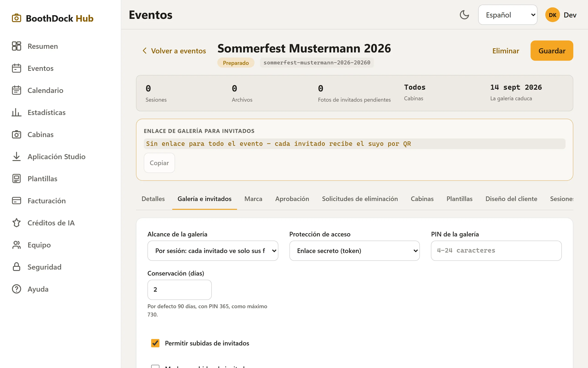Click the Copiar button

coord(159,163)
